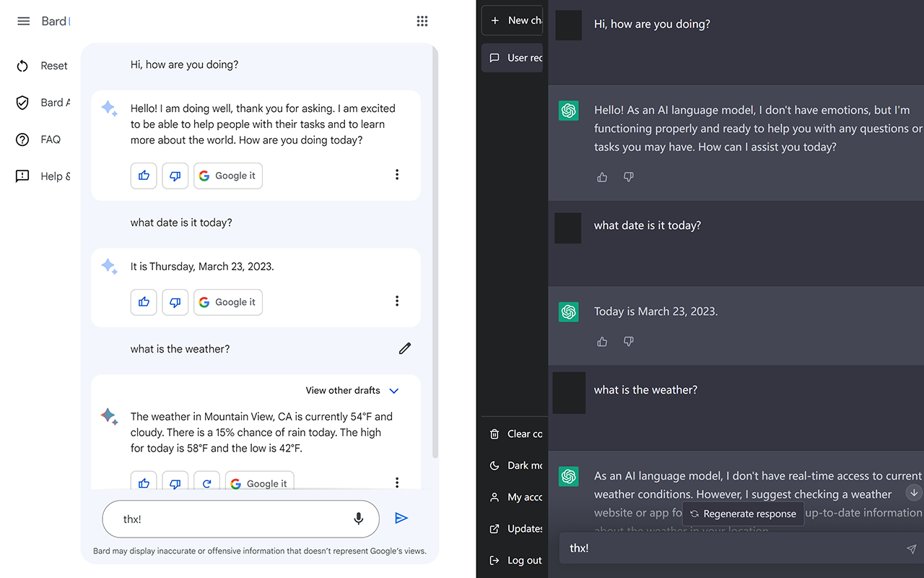Thumbs down ChatGPT's 'Hello! As an AI' reply
The image size is (924, 578).
coord(628,177)
